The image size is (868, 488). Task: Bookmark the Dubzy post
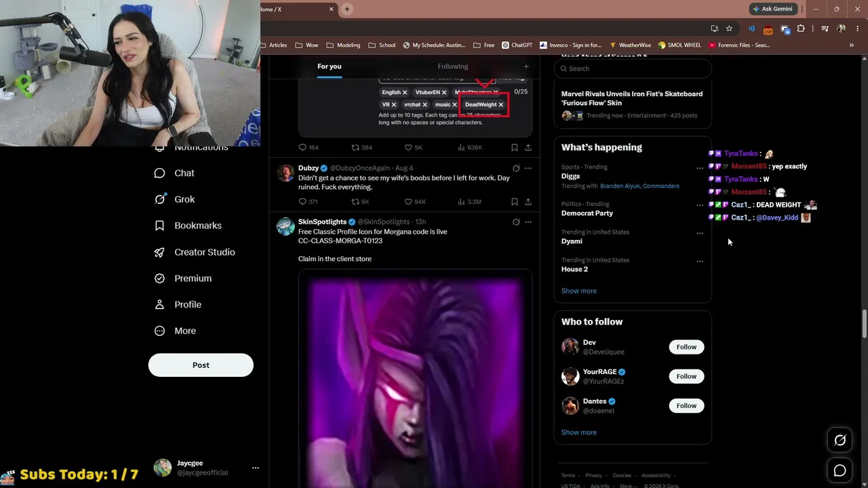tap(515, 201)
